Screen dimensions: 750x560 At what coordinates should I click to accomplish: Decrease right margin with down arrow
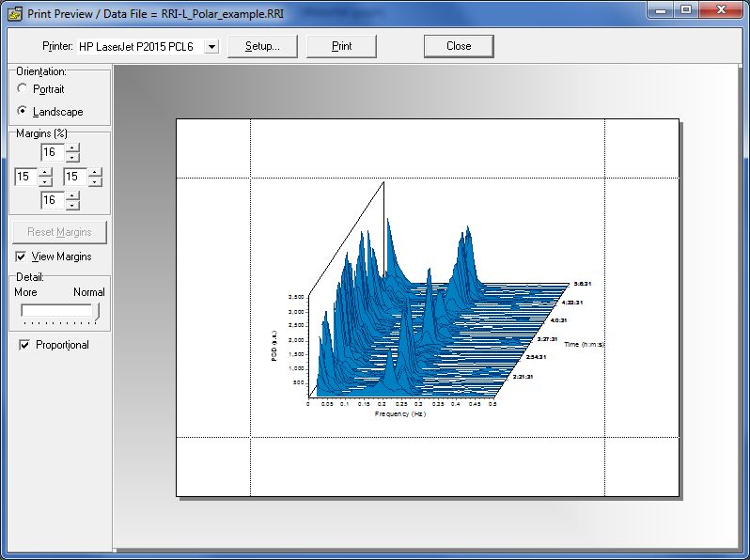coord(95,181)
